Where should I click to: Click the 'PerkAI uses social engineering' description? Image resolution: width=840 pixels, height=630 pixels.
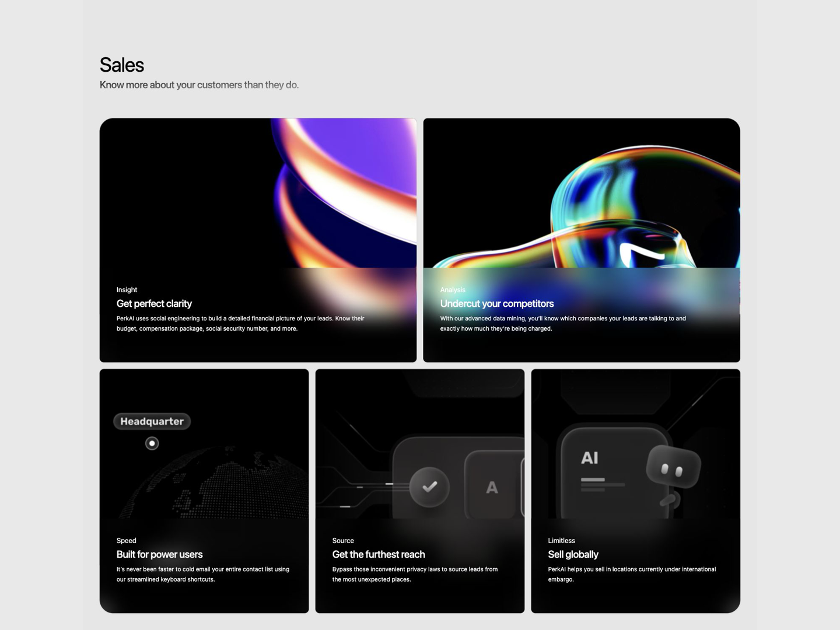click(x=240, y=323)
